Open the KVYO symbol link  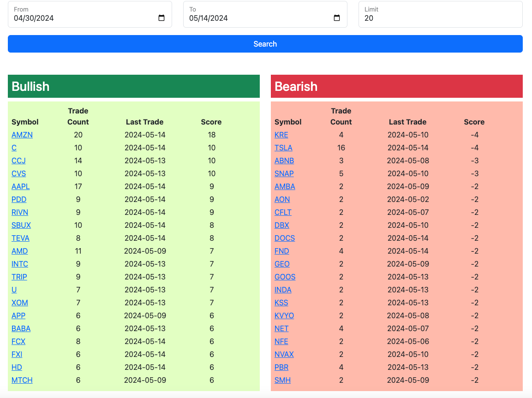pos(284,315)
